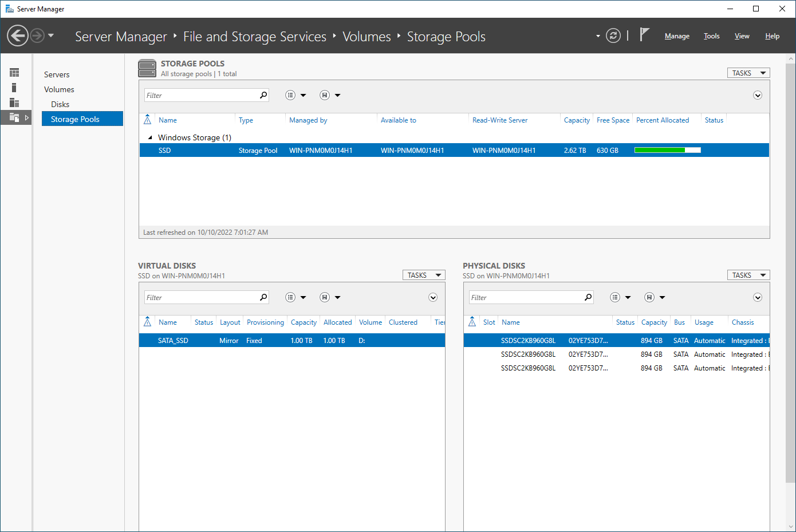Image resolution: width=796 pixels, height=532 pixels.
Task: Select the Dashboard sidebar icon
Action: pyautogui.click(x=14, y=73)
